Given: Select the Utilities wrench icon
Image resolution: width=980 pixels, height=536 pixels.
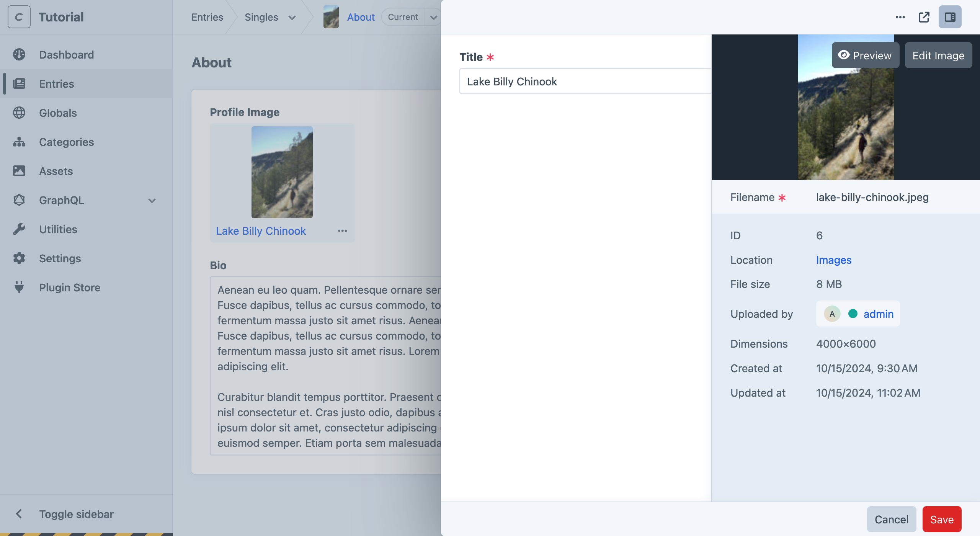Looking at the screenshot, I should tap(20, 229).
